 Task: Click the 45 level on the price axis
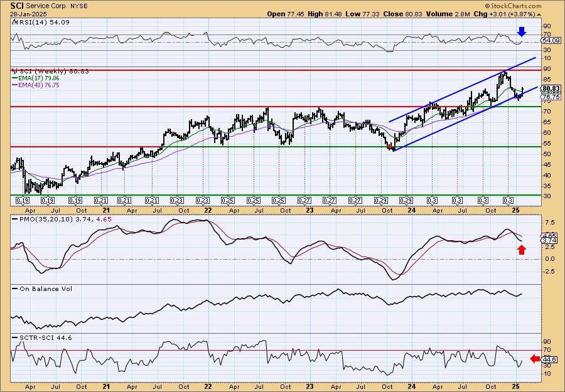coord(547,164)
